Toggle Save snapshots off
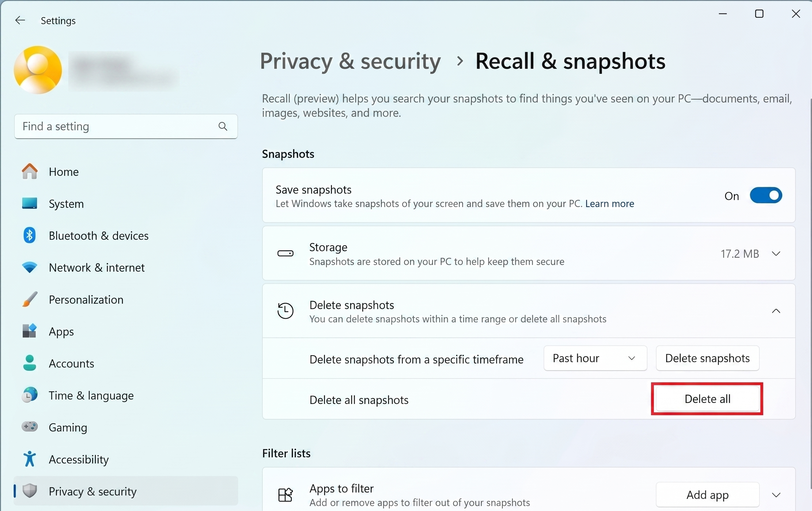Screen dimensions: 812x511 pyautogui.click(x=765, y=195)
